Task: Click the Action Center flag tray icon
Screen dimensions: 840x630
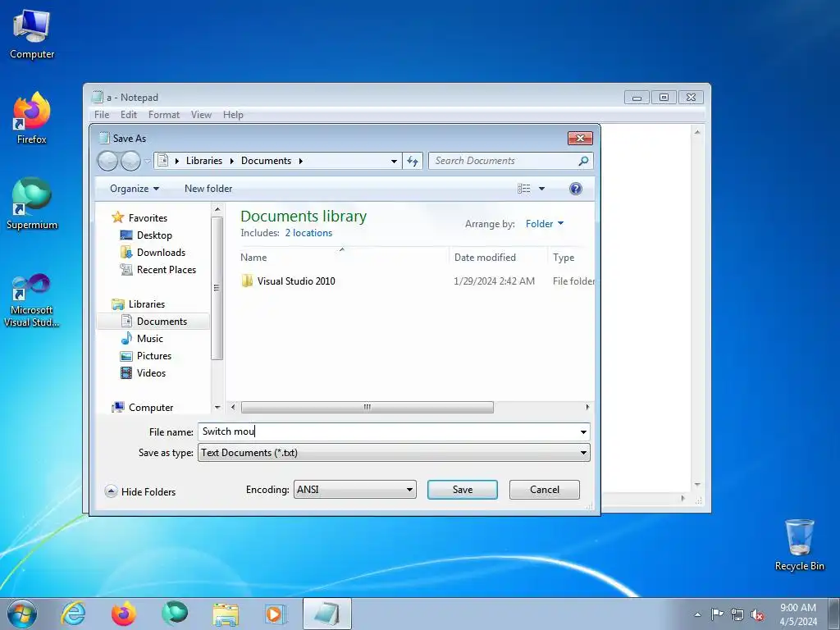Action: pyautogui.click(x=717, y=614)
